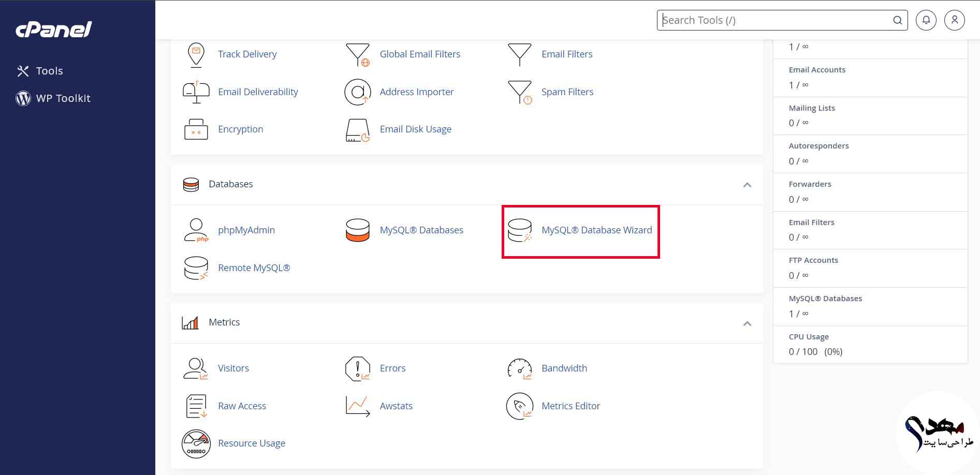980x475 pixels.
Task: Click the FTP Accounts statistic label
Action: 813,260
